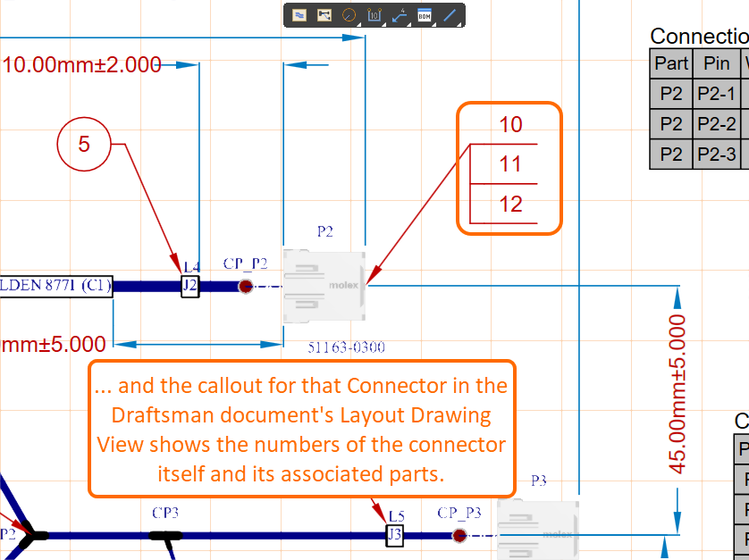
Task: Click the J2 splice box
Action: [189, 287]
